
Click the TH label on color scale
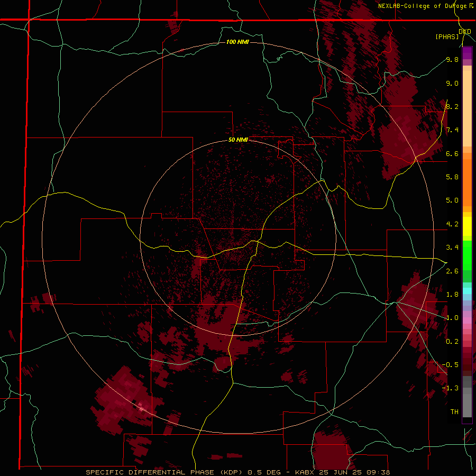[x=454, y=411]
